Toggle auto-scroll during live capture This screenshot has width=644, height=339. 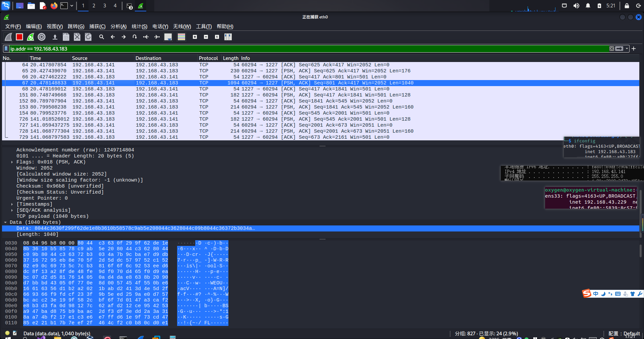pos(168,37)
